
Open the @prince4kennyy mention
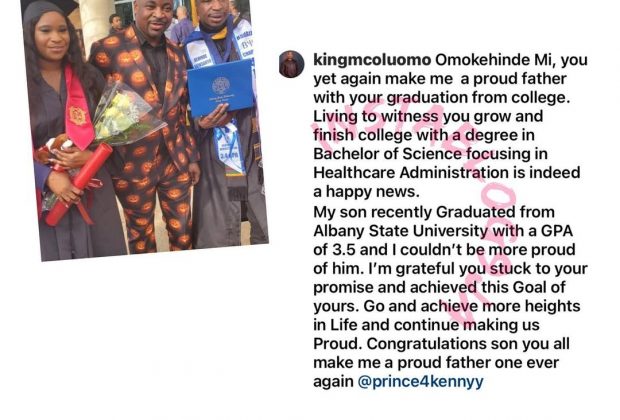coord(420,382)
